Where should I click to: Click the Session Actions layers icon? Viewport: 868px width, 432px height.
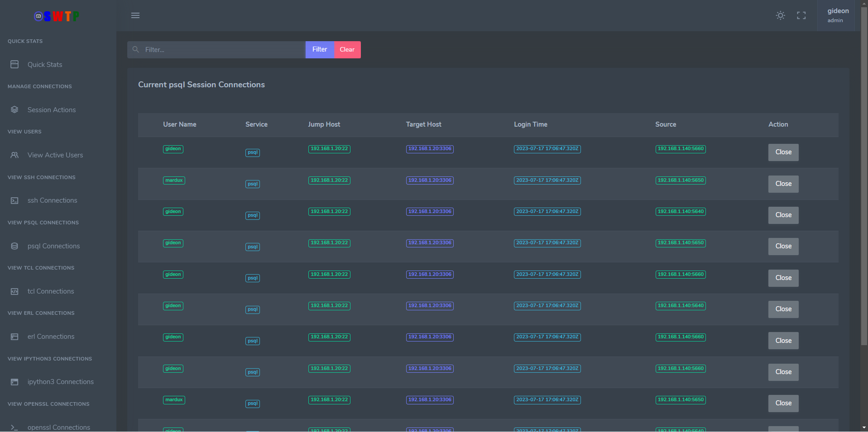tap(14, 110)
